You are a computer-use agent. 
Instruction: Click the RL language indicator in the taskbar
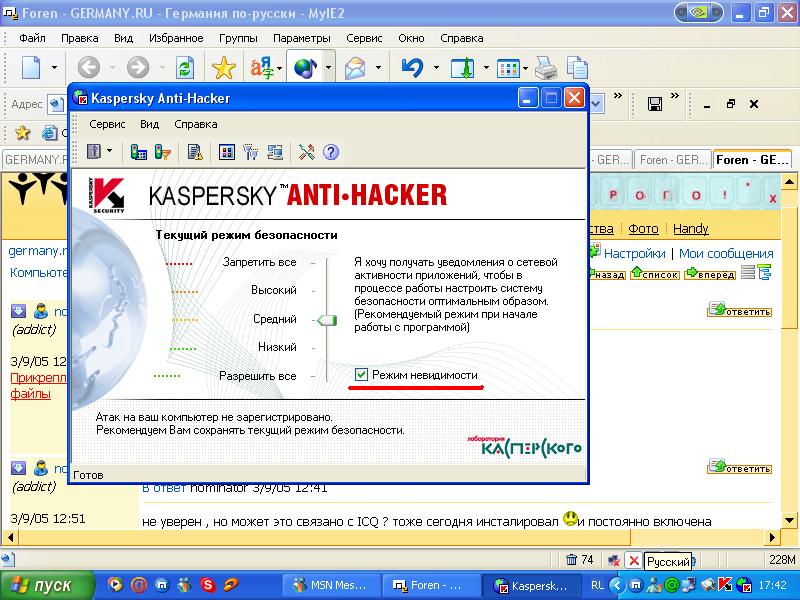(x=596, y=585)
